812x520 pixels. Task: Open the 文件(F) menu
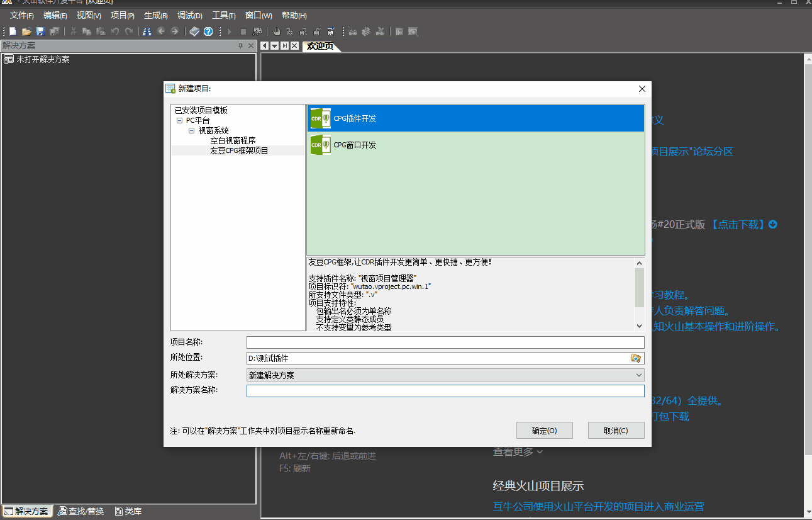(21, 15)
